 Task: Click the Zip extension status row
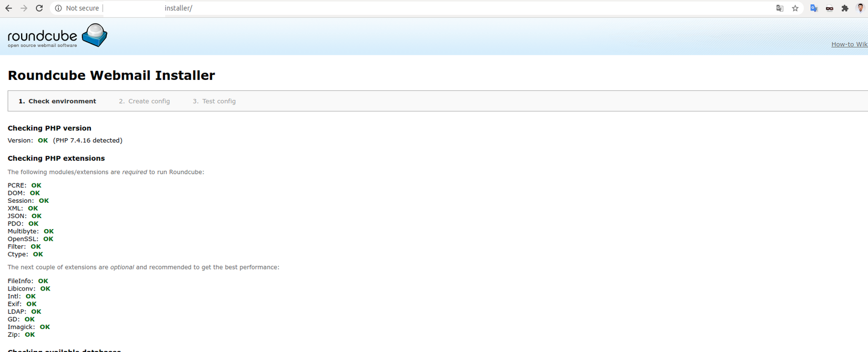(x=21, y=335)
